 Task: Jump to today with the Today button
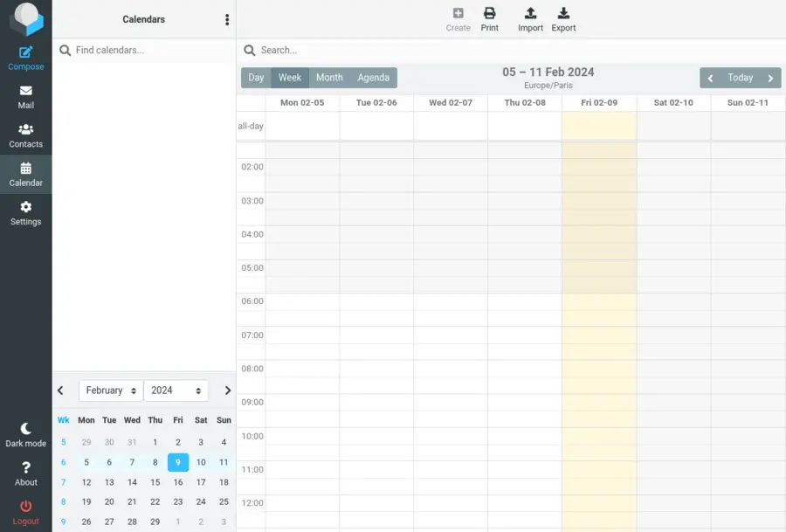740,77
